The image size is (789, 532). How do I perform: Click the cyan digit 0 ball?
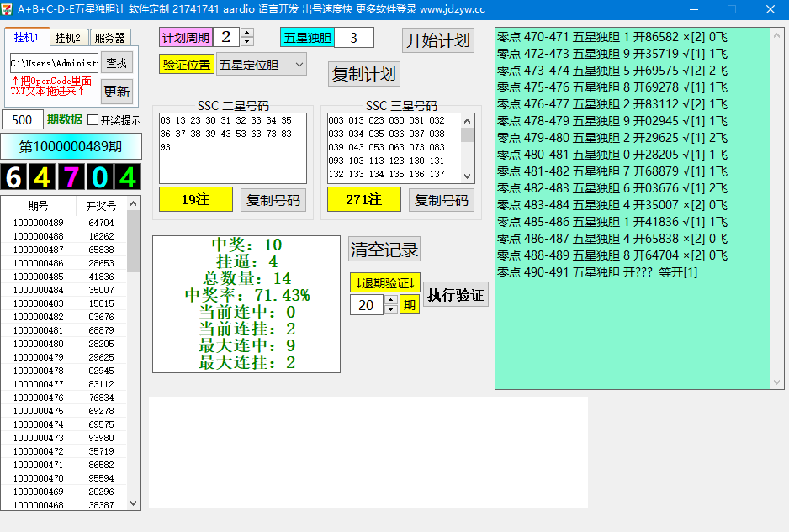pos(99,177)
